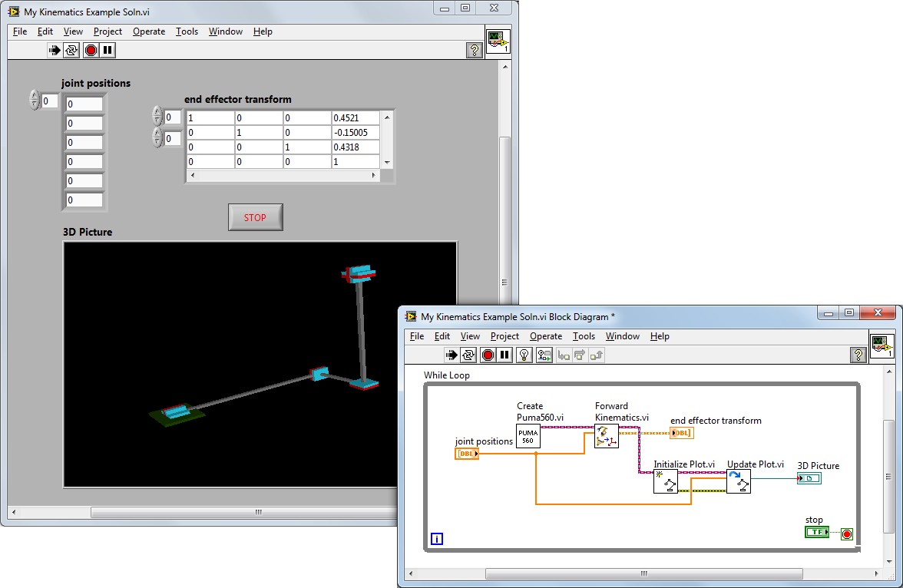This screenshot has width=903, height=588.
Task: Select the Forward Kinematics.vi node
Action: [x=607, y=436]
